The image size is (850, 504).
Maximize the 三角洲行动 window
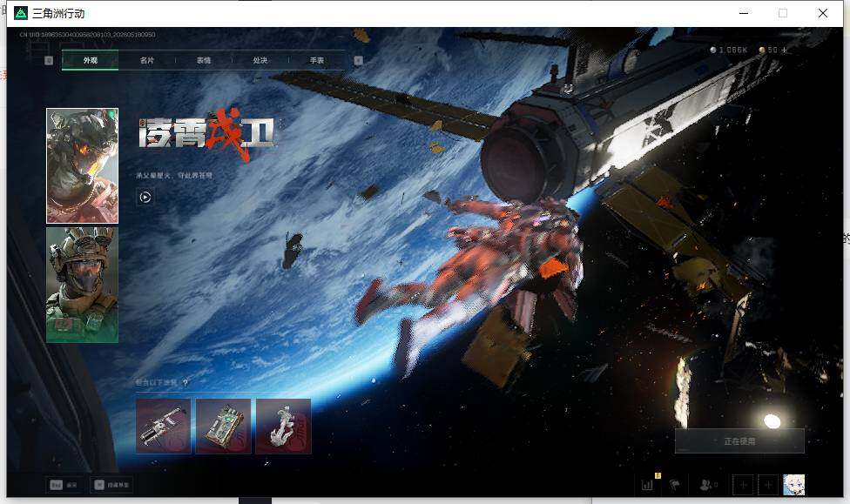click(x=783, y=13)
